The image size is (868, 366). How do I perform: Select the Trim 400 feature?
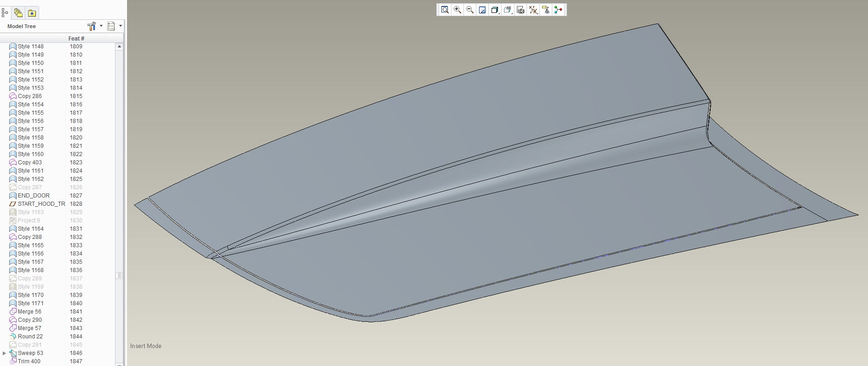click(x=29, y=361)
